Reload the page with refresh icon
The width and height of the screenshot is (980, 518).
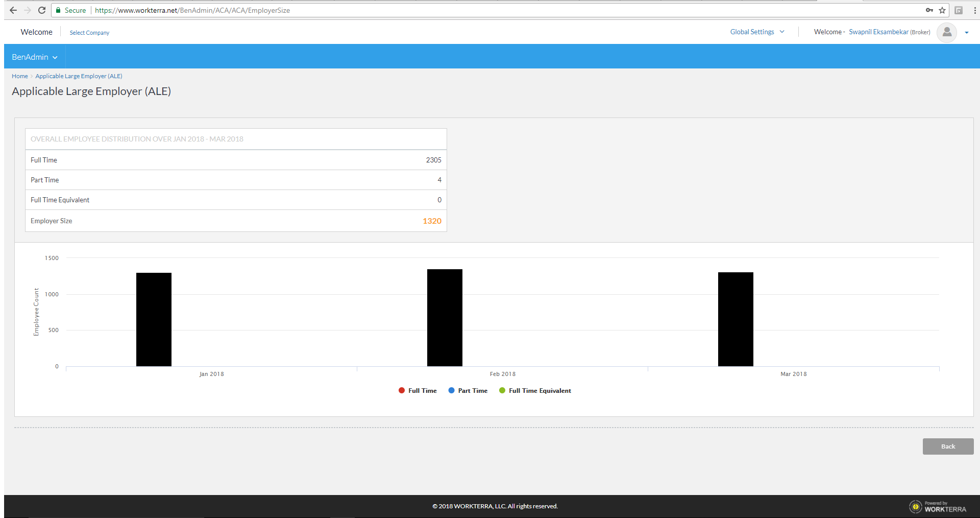[42, 10]
